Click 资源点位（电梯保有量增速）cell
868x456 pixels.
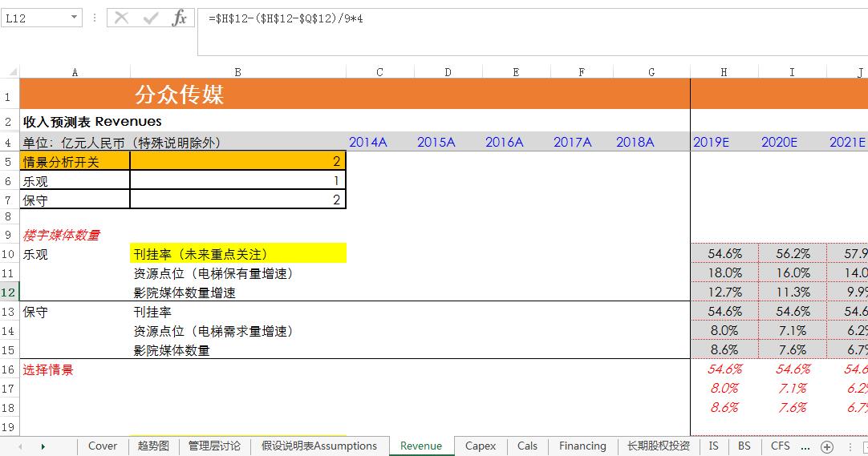(238, 273)
